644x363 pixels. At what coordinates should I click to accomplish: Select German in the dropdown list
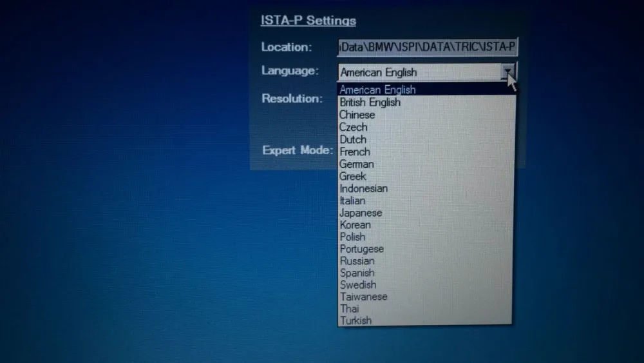[426, 164]
